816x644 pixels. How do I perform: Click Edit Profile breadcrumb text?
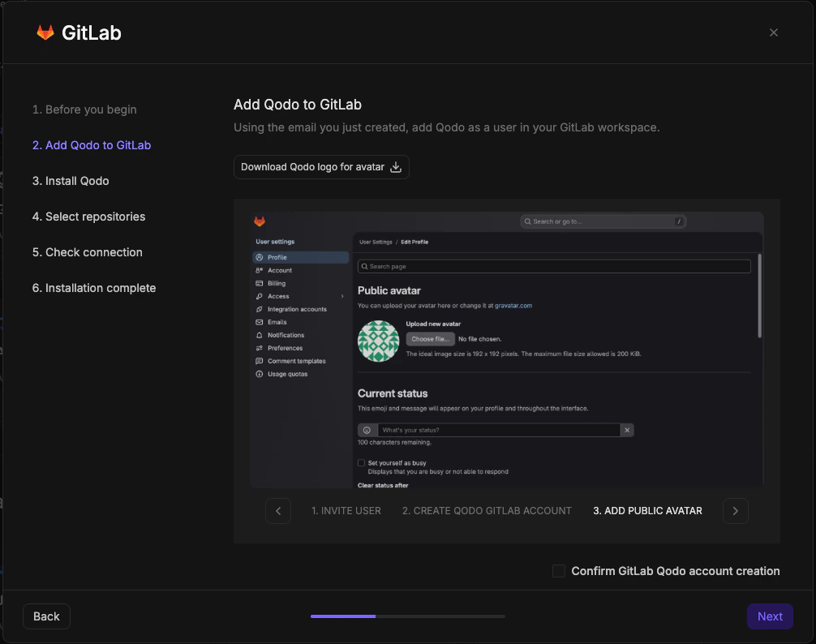[414, 242]
